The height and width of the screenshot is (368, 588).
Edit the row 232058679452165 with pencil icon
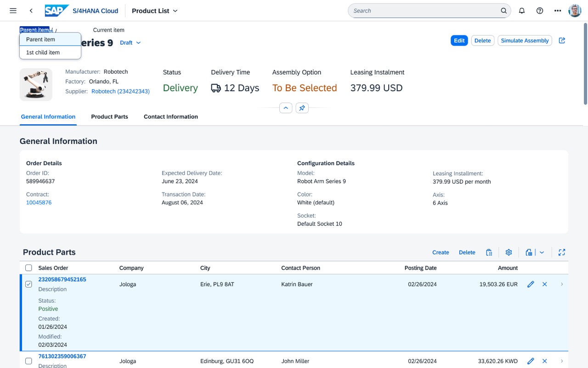531,284
